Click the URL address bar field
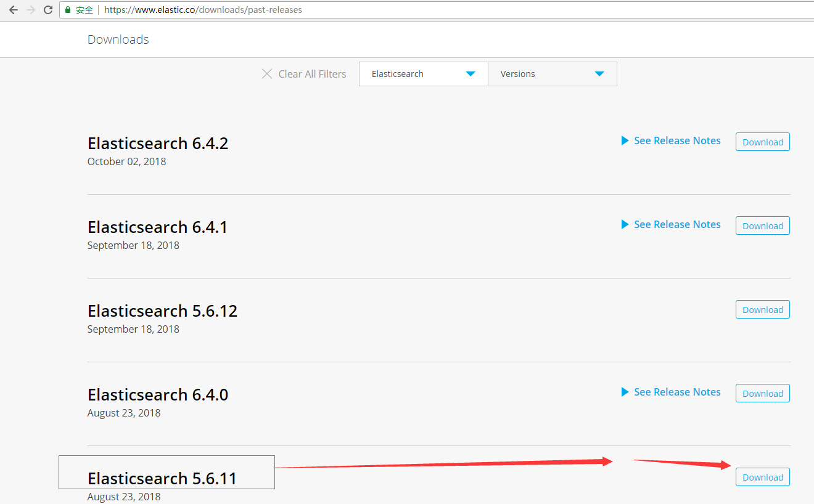 432,10
